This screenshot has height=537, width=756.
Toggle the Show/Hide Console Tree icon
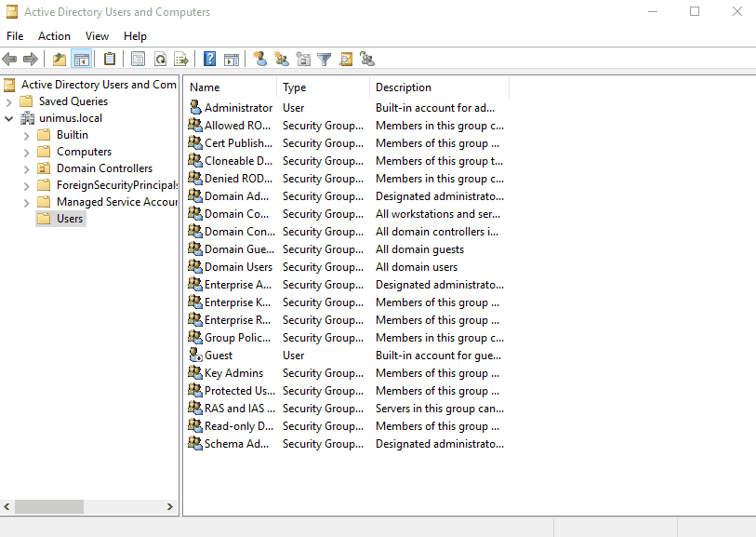pyautogui.click(x=81, y=60)
